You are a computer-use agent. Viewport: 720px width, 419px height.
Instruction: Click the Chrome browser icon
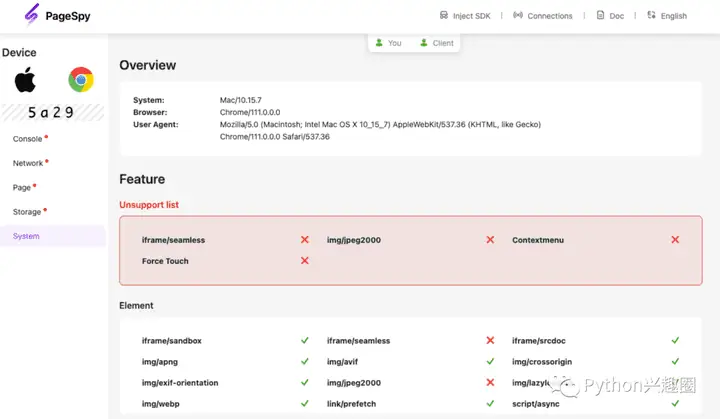81,79
